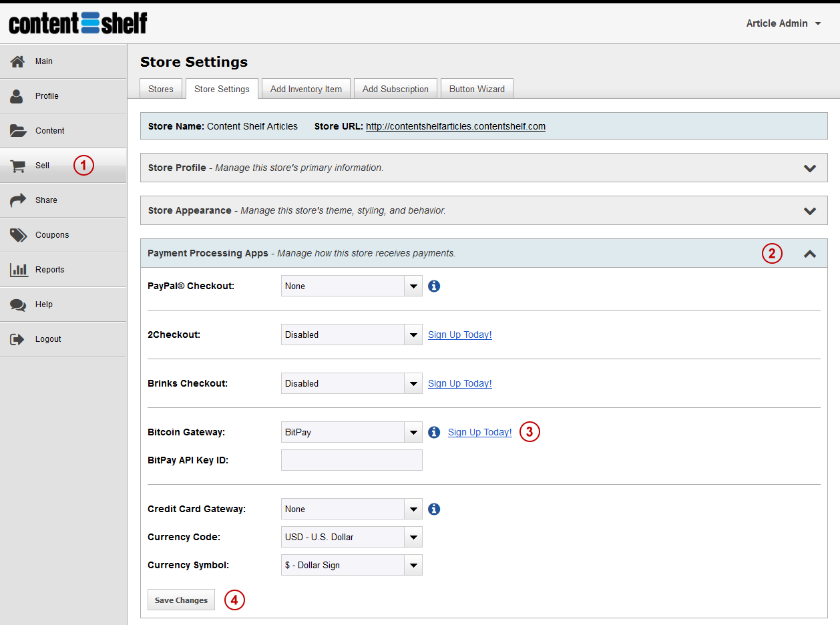Open the Bitcoin Gateway dropdown
Viewport: 840px width, 625px height.
(352, 432)
